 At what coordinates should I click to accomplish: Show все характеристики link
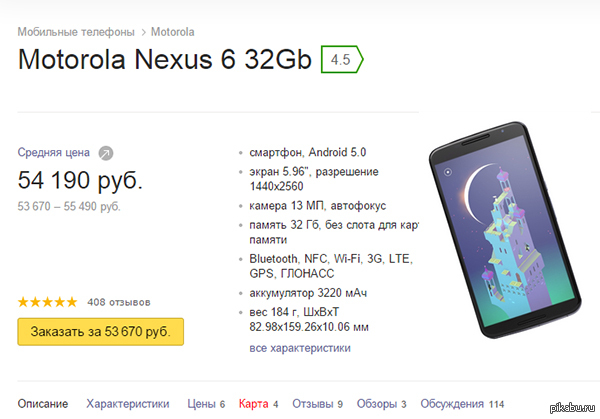coord(300,348)
